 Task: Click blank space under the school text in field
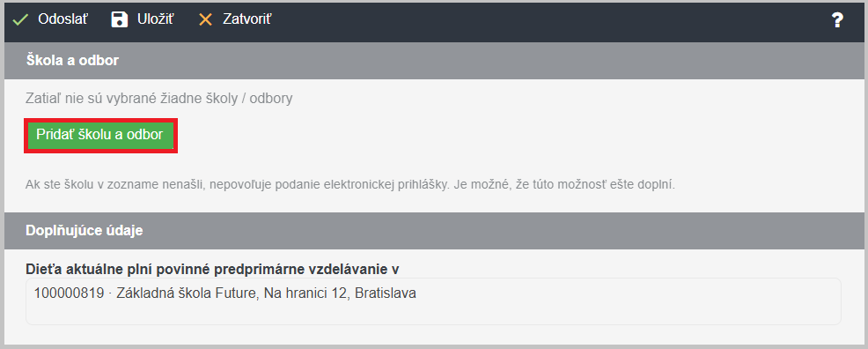433,313
